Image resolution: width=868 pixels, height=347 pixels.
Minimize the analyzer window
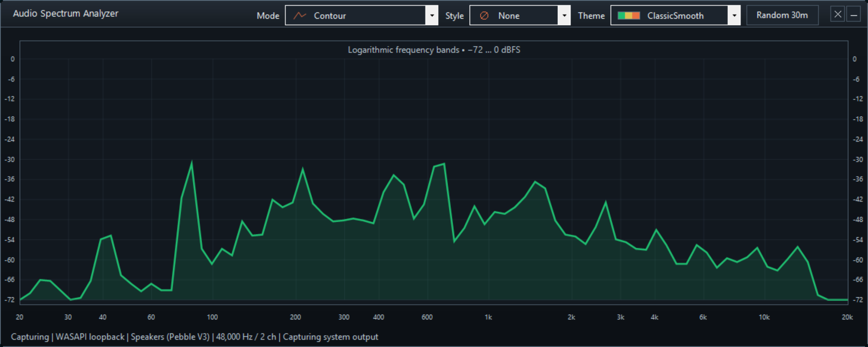[854, 14]
